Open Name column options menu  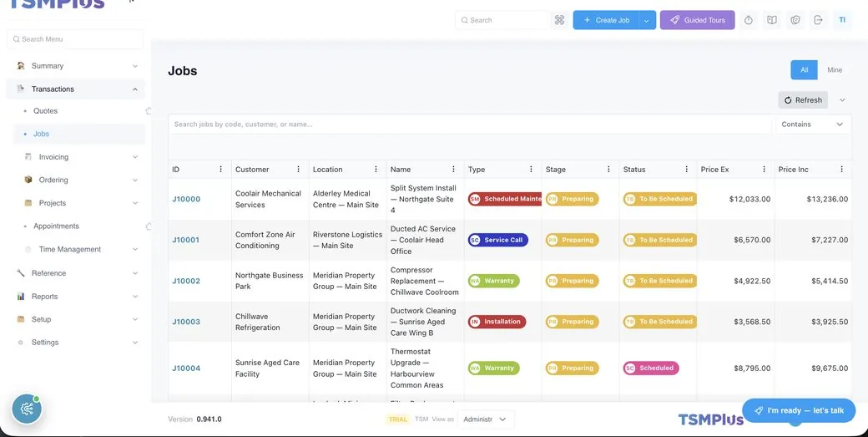[x=453, y=170]
